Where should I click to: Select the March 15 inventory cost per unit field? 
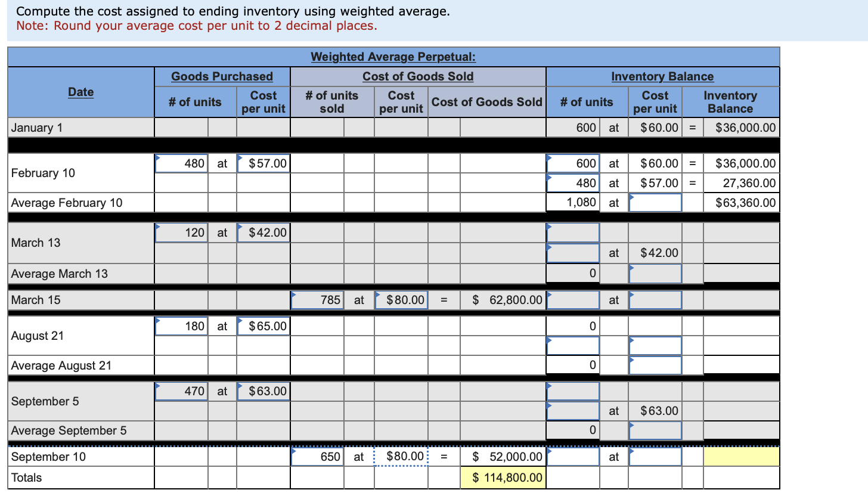click(x=655, y=300)
